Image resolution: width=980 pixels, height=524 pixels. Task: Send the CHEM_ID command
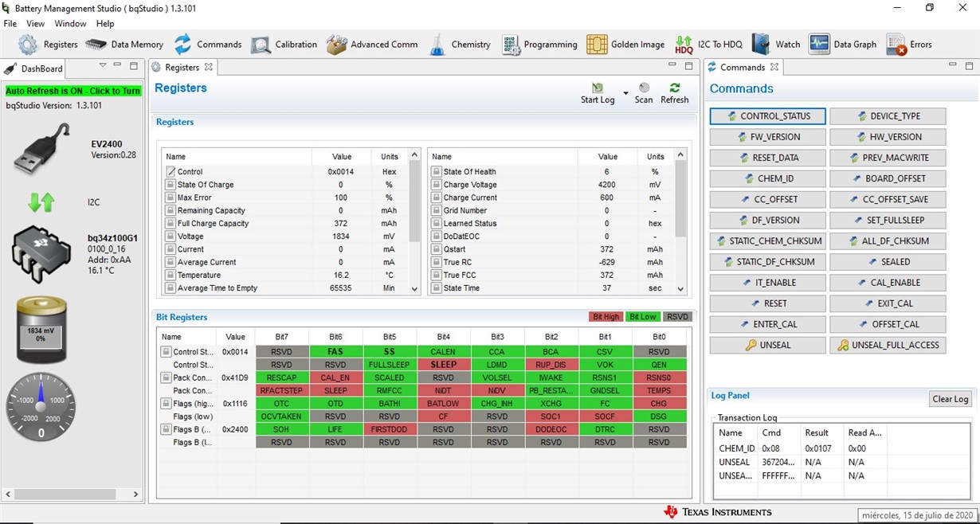click(x=768, y=178)
